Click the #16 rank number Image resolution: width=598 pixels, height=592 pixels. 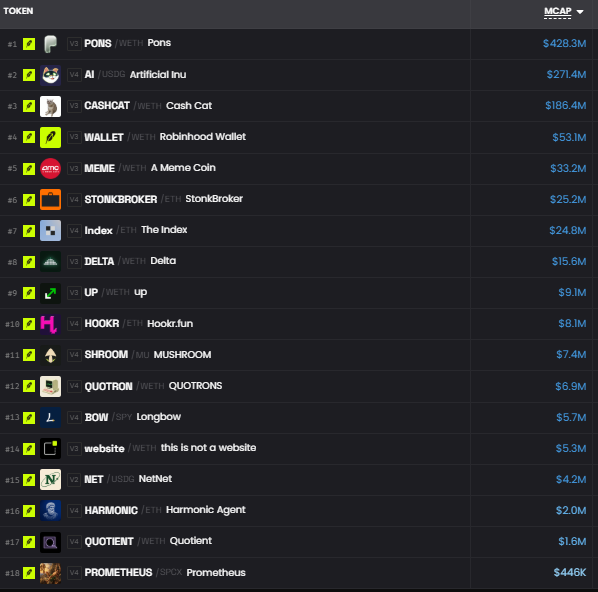12,511
